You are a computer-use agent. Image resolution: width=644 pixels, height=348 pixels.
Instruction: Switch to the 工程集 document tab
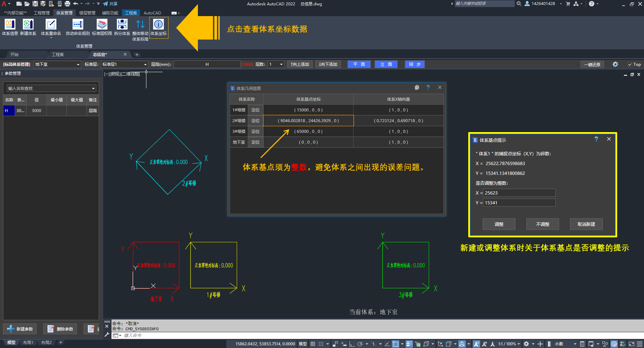point(58,54)
